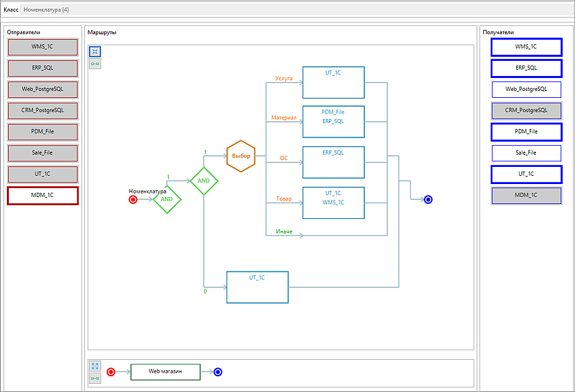
Task: Select the first AND diamond after the start node
Action: pos(167,200)
